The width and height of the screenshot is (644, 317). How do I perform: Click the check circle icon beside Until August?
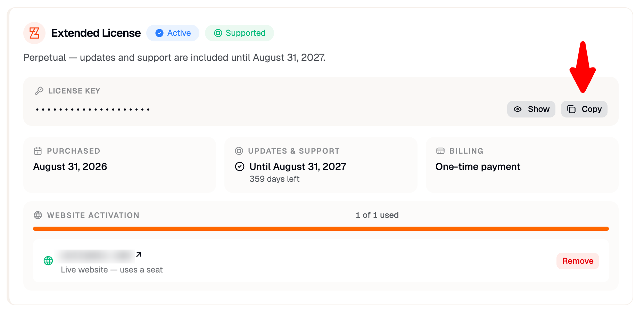pos(240,166)
